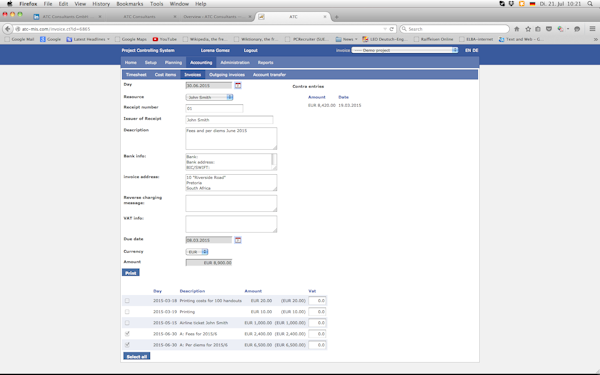Viewport: 600px width, 375px height.
Task: Click the Receipt number input field
Action: coord(214,108)
